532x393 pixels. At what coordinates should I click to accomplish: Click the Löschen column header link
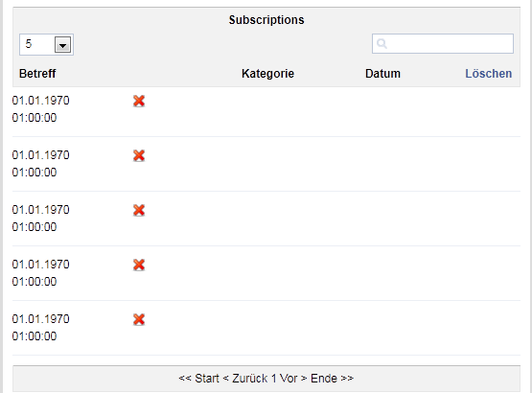coord(488,73)
